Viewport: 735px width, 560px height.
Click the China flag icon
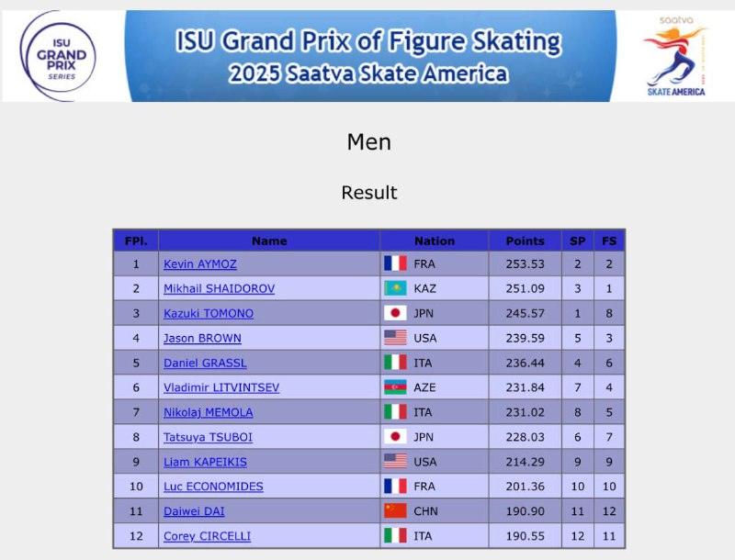[x=394, y=511]
